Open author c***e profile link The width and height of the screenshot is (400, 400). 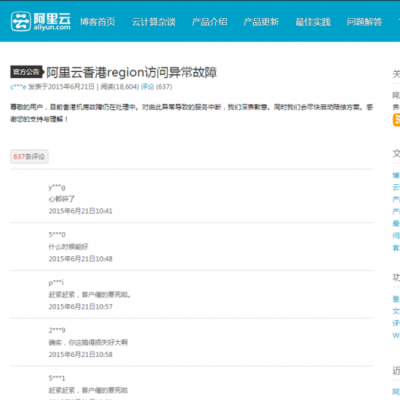tap(18, 87)
